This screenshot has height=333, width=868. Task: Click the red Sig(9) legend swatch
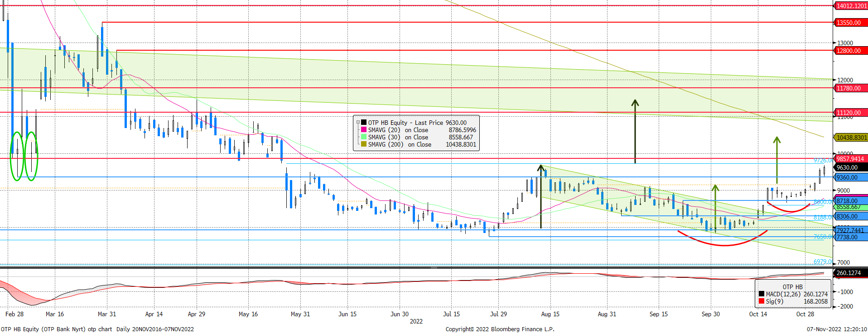762,301
